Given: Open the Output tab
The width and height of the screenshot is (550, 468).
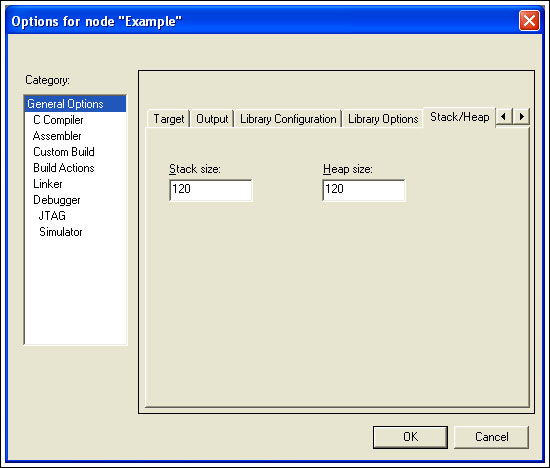Looking at the screenshot, I should pyautogui.click(x=212, y=119).
